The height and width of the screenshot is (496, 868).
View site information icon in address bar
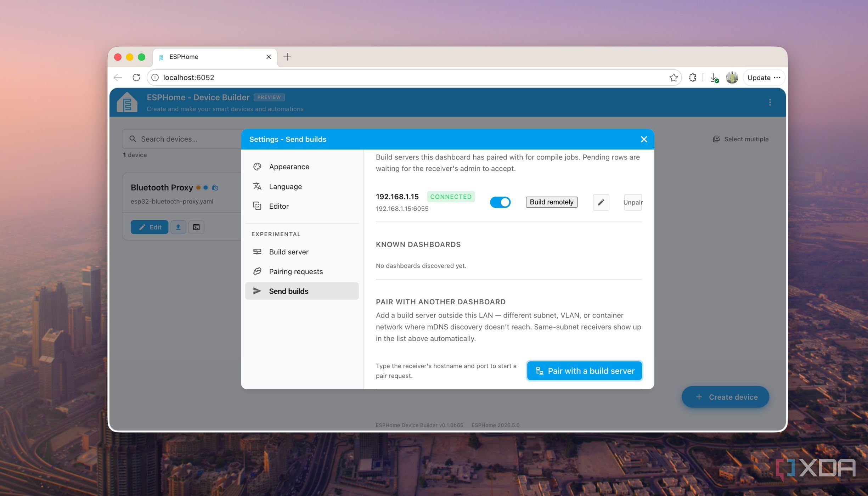pos(155,77)
